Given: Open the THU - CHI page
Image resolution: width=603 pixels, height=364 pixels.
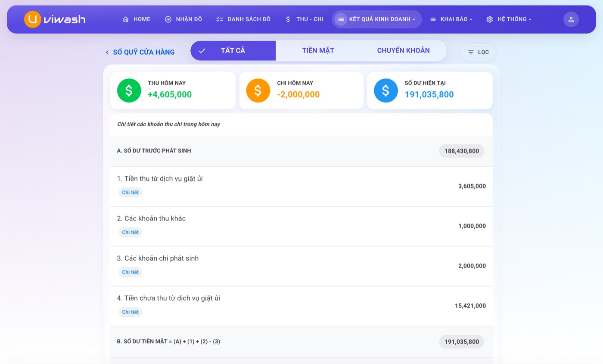Looking at the screenshot, I should click(304, 19).
